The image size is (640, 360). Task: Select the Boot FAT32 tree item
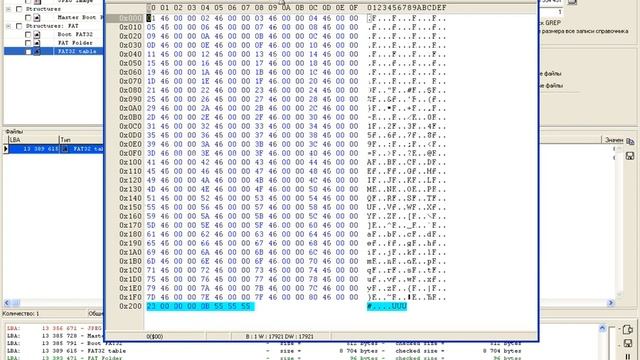[75, 35]
